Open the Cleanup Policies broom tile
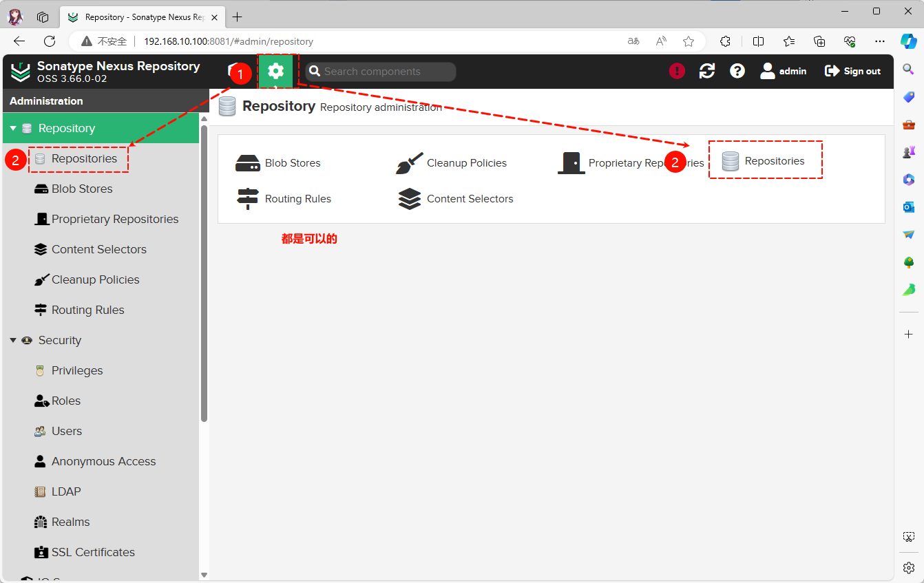This screenshot has width=924, height=583. tap(452, 163)
